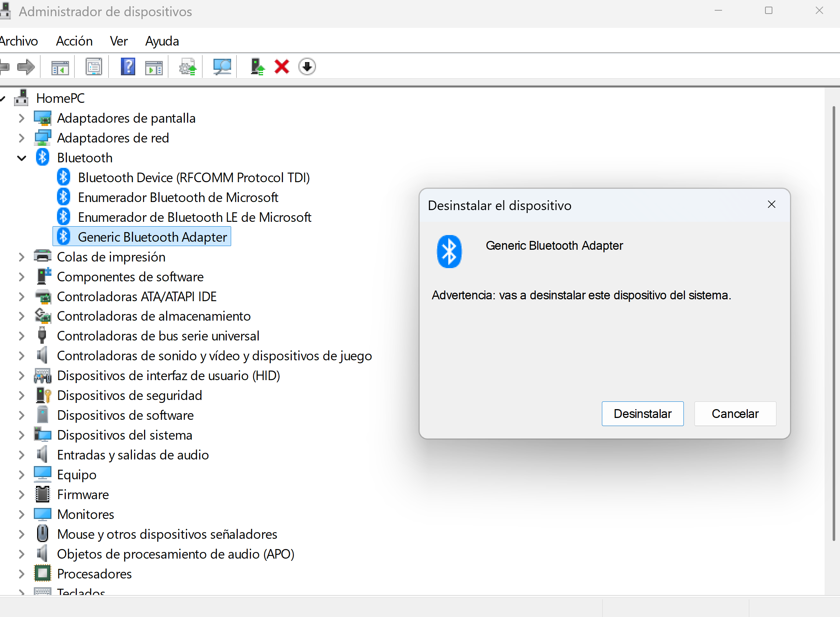Click the Desinstalar button
The width and height of the screenshot is (840, 617).
pyautogui.click(x=643, y=414)
